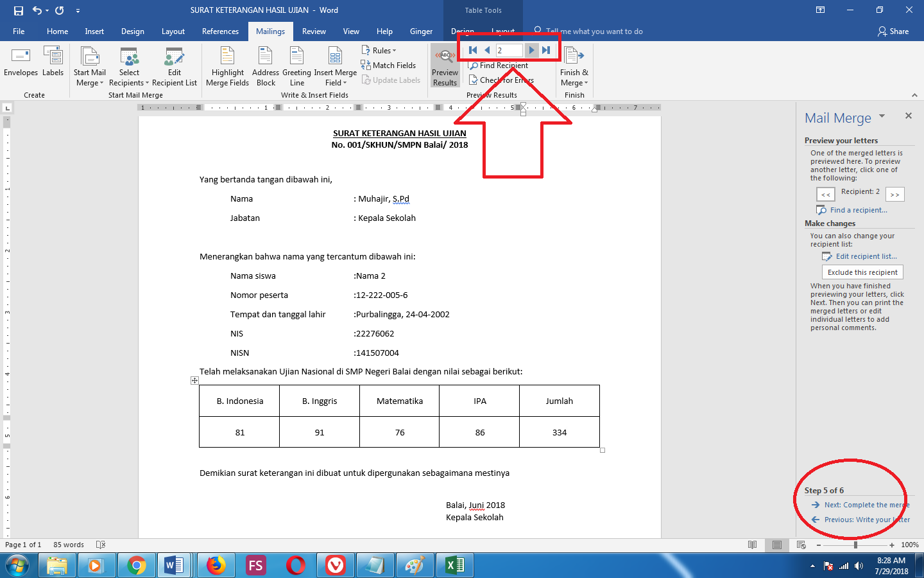Screen dimensions: 924x578
Task: Switch to Read Mode view in status bar
Action: coord(753,545)
